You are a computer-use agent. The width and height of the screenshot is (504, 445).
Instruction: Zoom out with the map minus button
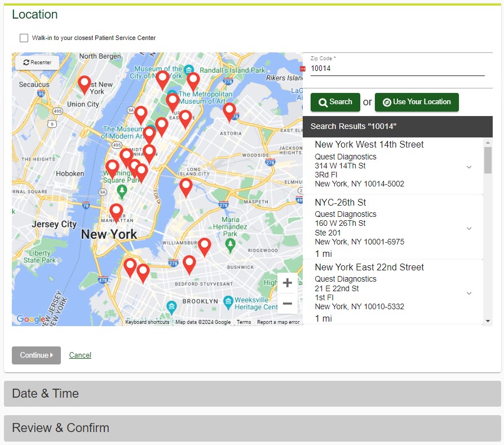tap(287, 304)
